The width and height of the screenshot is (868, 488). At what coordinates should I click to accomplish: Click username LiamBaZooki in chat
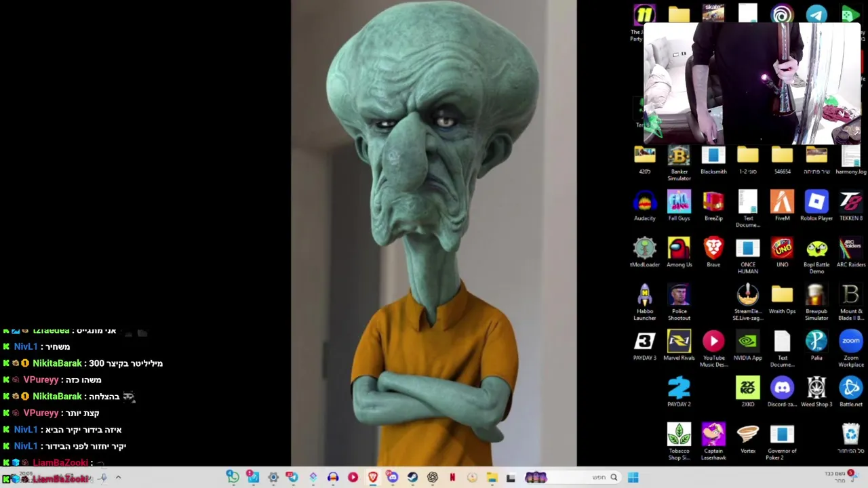pos(60,462)
